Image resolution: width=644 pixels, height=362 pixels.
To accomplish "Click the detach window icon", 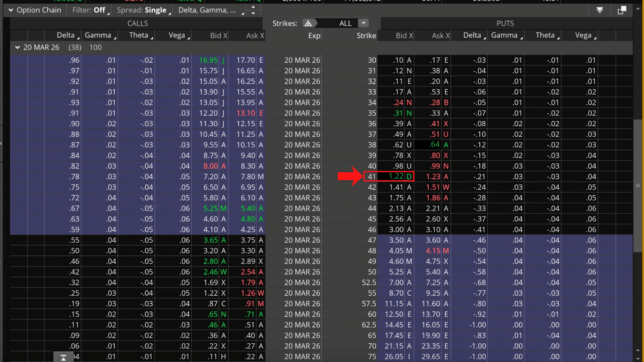I will pos(622,10).
